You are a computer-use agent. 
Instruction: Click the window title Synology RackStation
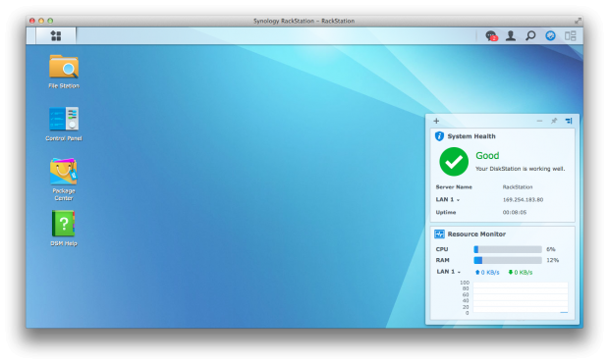click(x=304, y=21)
